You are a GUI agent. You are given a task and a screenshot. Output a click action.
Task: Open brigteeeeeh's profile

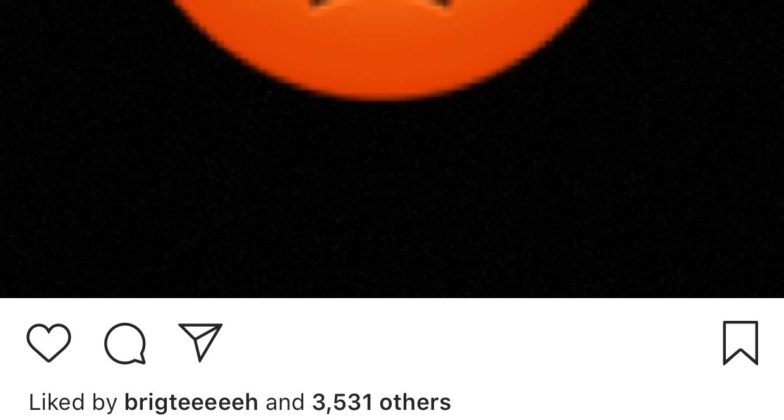[x=191, y=402]
